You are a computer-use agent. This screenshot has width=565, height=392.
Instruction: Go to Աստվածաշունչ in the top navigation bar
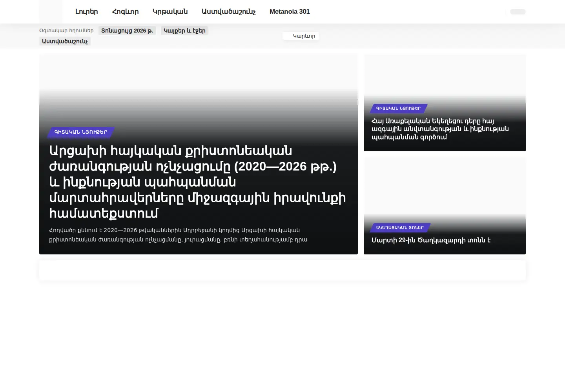tap(228, 12)
